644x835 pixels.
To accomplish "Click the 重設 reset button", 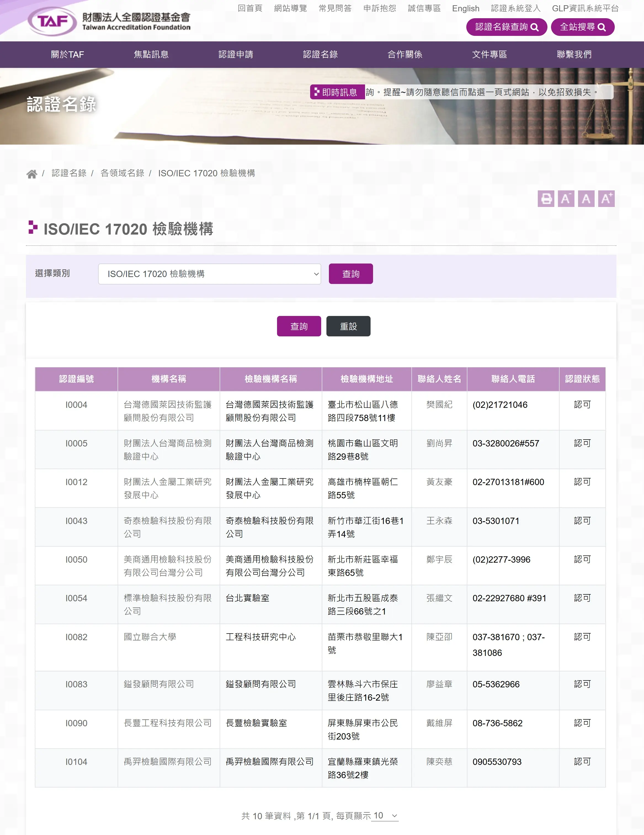I will click(x=348, y=326).
